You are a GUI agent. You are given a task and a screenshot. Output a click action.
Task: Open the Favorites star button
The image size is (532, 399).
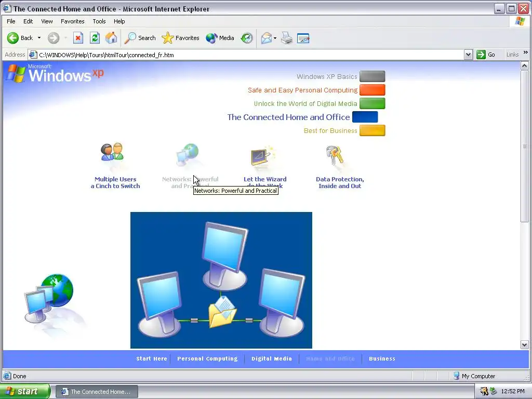coord(180,38)
